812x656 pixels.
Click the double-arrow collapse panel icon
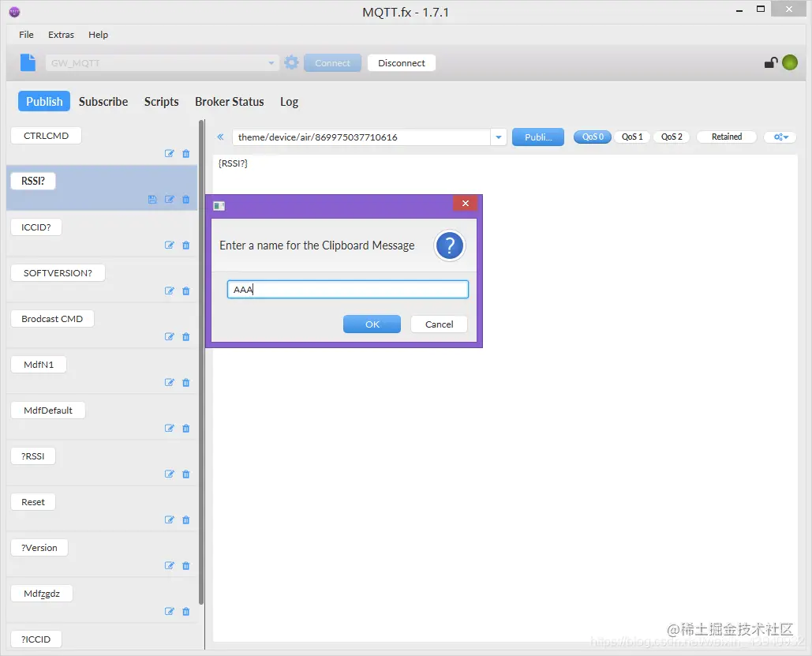point(221,137)
